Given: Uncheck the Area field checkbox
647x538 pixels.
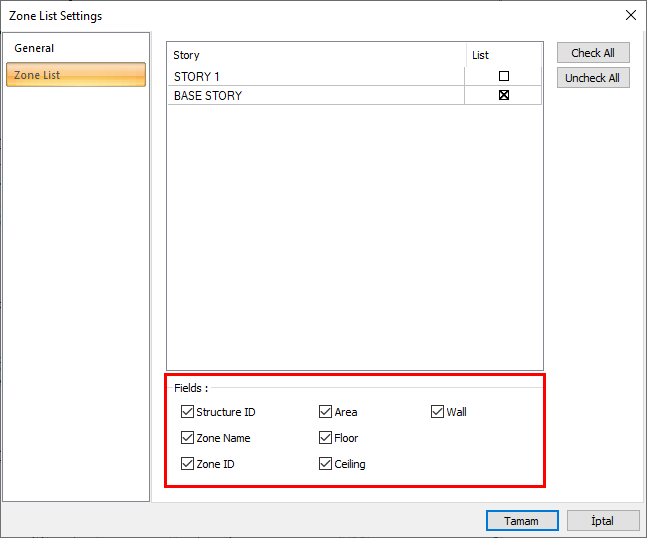Looking at the screenshot, I should (325, 412).
